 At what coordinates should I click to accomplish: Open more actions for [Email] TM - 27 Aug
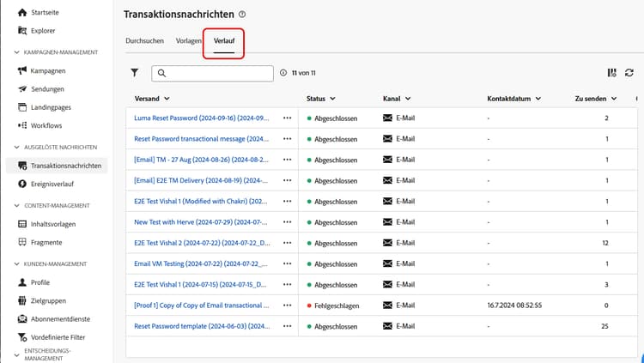287,160
